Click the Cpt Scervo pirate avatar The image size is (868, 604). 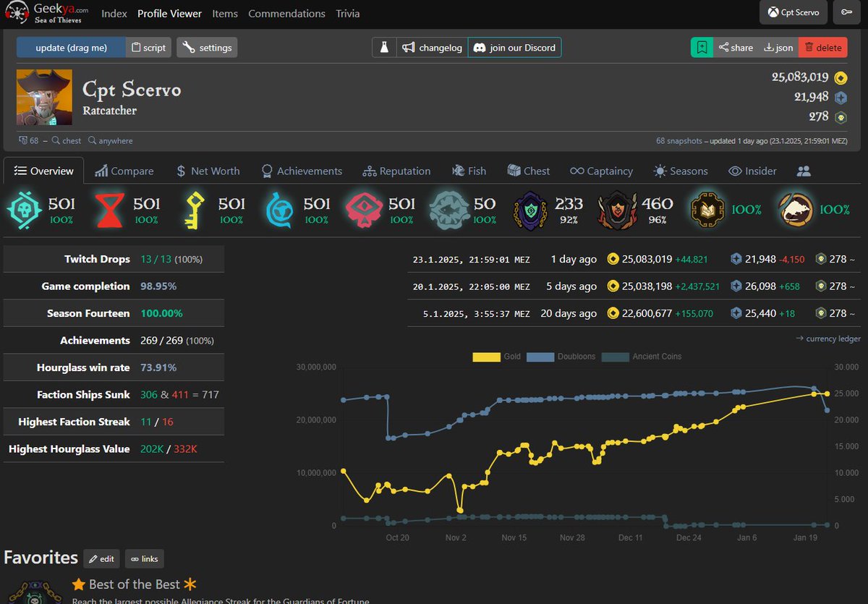(44, 97)
